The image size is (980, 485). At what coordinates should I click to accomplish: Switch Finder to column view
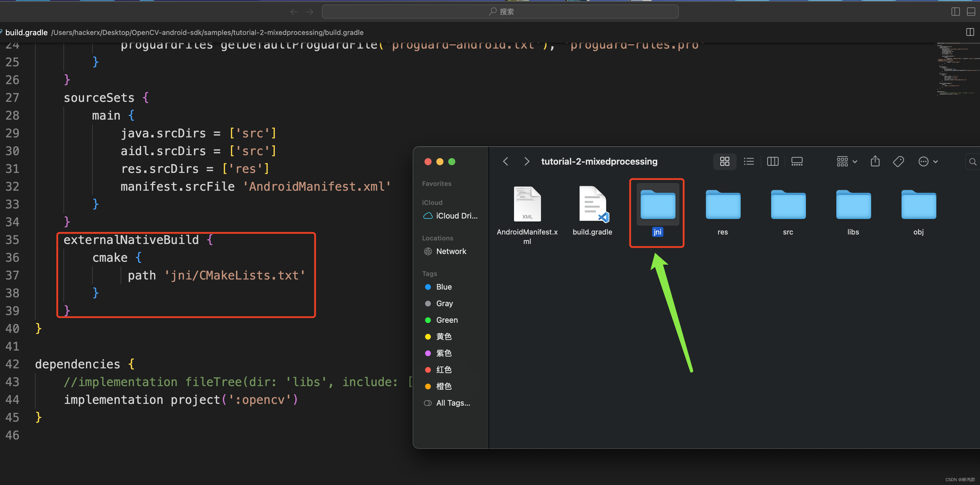click(x=773, y=162)
